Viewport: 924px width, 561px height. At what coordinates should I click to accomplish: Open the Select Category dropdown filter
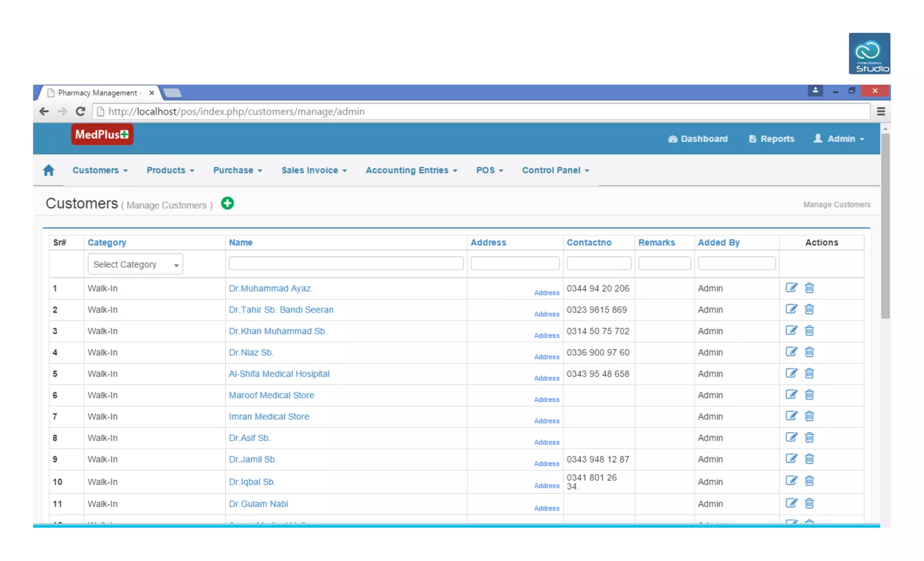coord(135,264)
